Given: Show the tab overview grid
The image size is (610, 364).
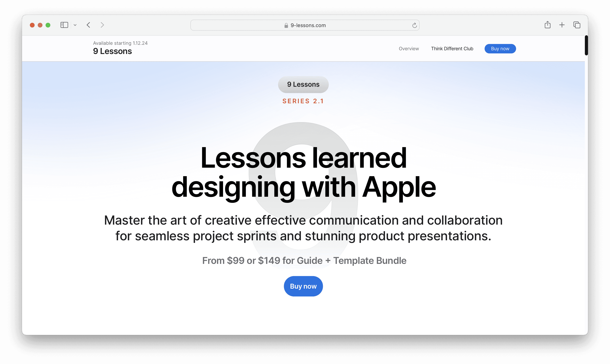Looking at the screenshot, I should [577, 25].
